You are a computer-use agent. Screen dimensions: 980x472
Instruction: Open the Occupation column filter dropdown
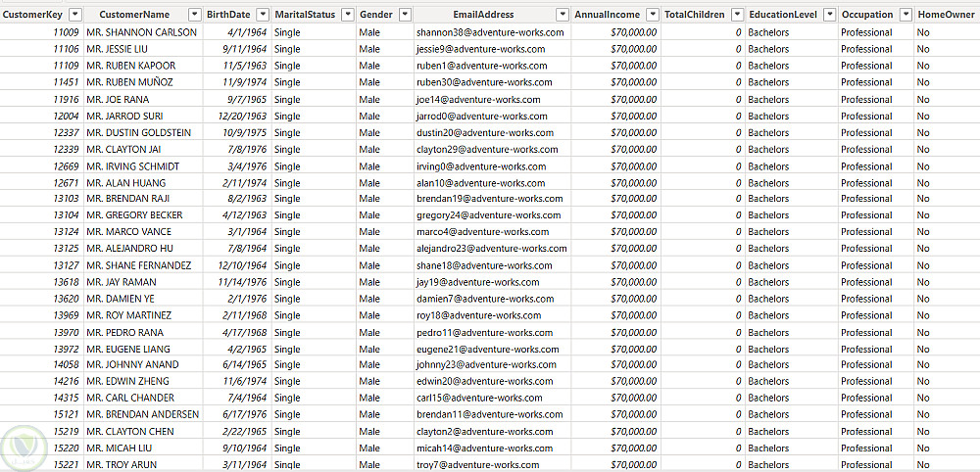click(905, 15)
